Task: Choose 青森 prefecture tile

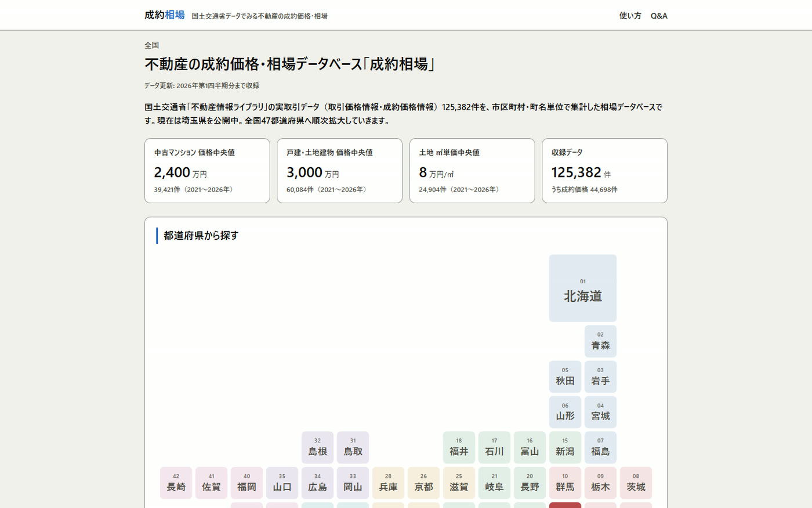Action: point(600,341)
